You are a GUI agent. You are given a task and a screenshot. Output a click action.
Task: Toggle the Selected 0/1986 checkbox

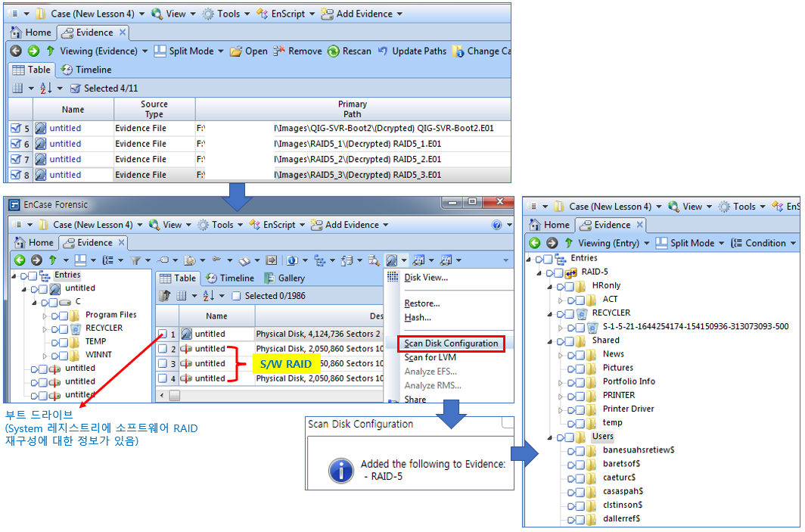tap(236, 296)
